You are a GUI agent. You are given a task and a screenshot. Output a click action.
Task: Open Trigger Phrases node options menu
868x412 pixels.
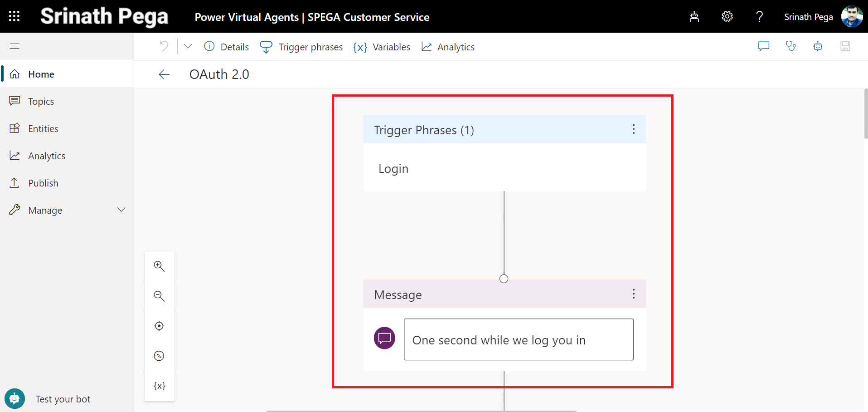[x=633, y=129]
